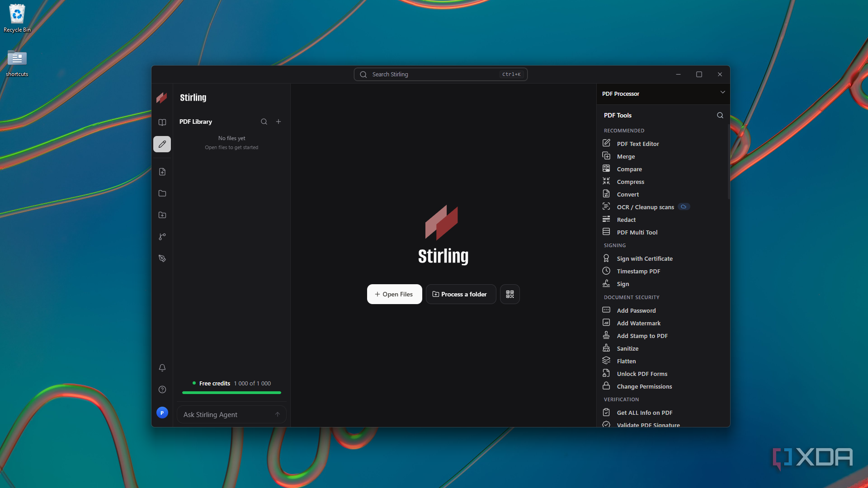Open notifications bell icon

(162, 368)
